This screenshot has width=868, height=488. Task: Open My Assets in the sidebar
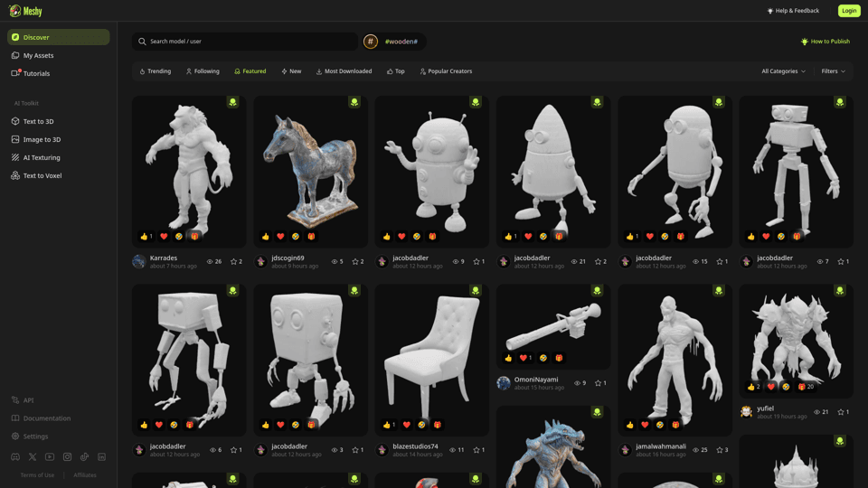click(x=58, y=55)
